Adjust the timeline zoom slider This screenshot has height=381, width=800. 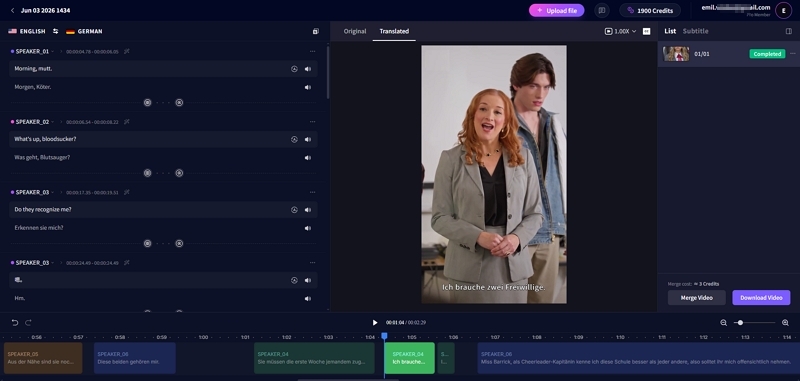pyautogui.click(x=755, y=322)
